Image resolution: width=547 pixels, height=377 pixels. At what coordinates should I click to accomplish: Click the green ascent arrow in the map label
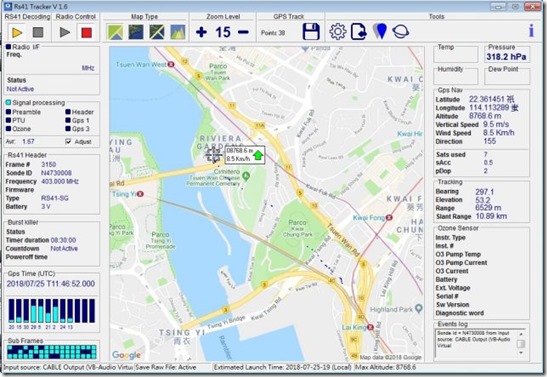(257, 155)
